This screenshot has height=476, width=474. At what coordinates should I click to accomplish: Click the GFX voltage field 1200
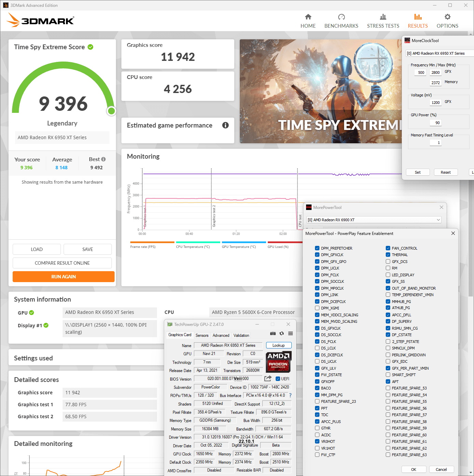click(435, 103)
